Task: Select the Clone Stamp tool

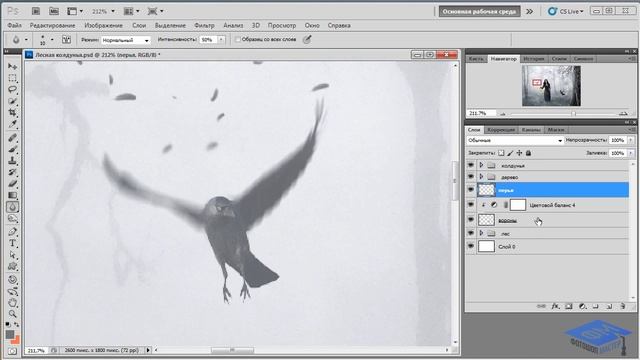Action: point(13,160)
